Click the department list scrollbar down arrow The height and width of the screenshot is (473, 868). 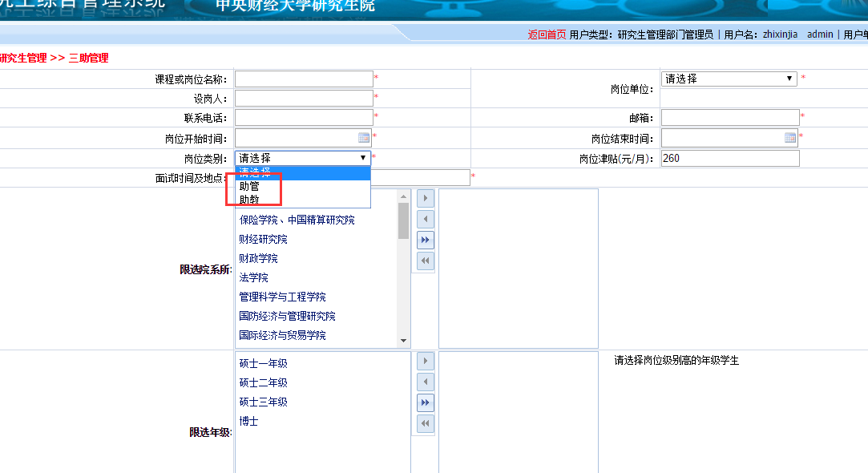[x=404, y=341]
